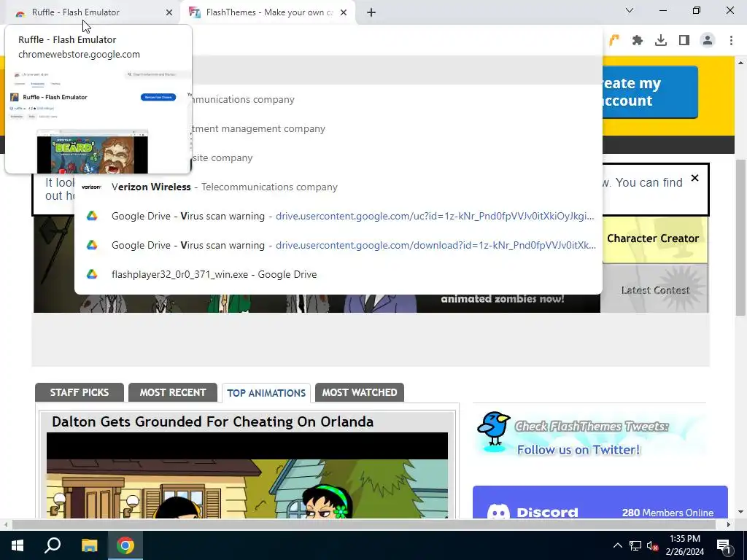This screenshot has width=747, height=560.
Task: Select the investment management company suggestion
Action: tap(396, 128)
